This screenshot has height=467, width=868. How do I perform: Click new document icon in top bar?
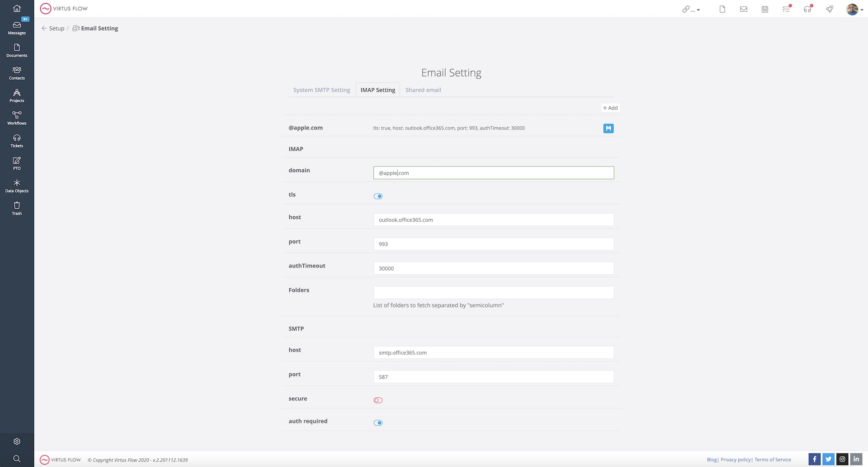(722, 9)
